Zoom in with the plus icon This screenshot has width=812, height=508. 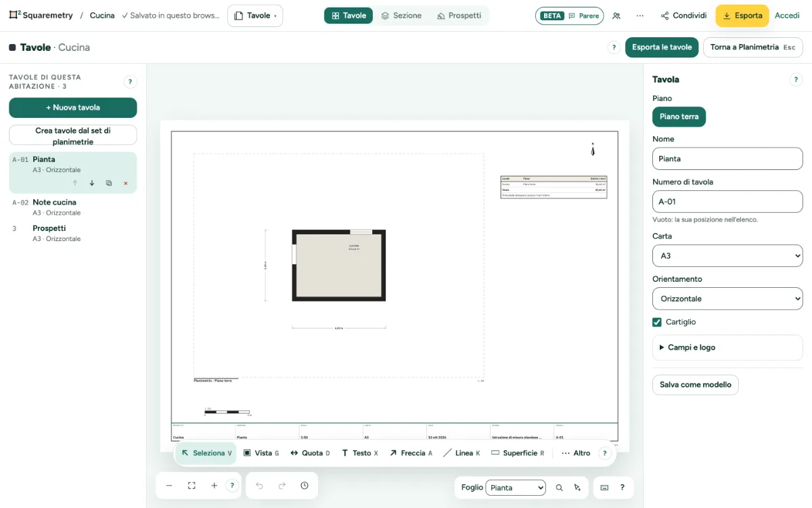[x=214, y=486]
